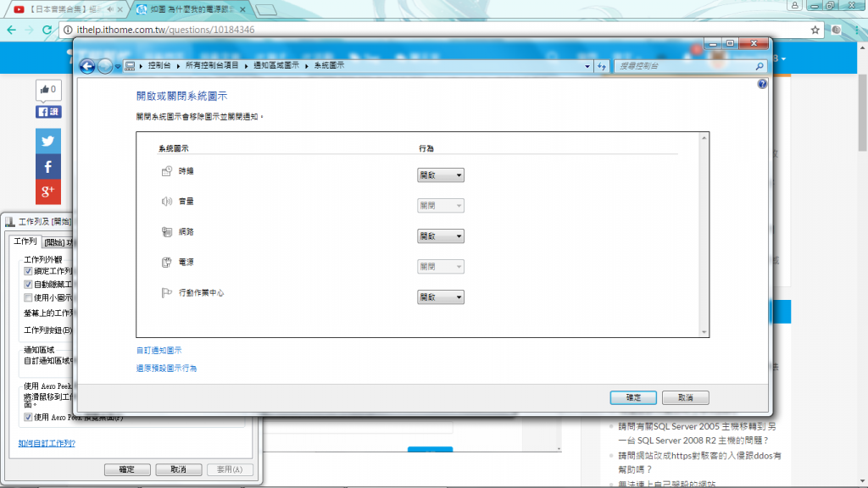Toggle the 使用 Aero Peek checkbox
The image size is (868, 488).
(28, 417)
